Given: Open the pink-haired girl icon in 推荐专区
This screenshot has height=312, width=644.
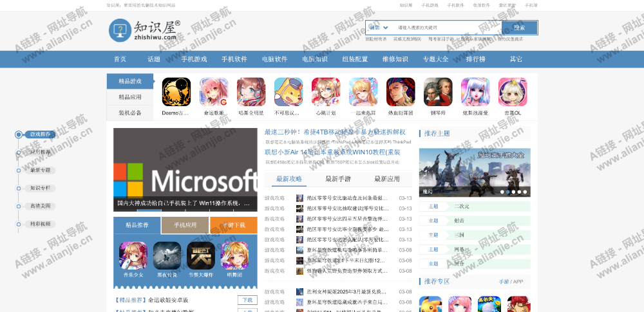Looking at the screenshot, I should [460, 304].
